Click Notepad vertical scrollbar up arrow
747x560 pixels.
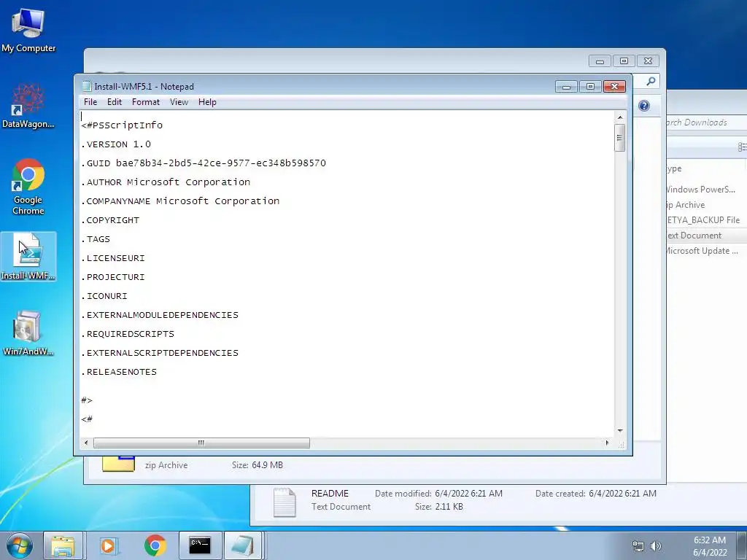[620, 117]
